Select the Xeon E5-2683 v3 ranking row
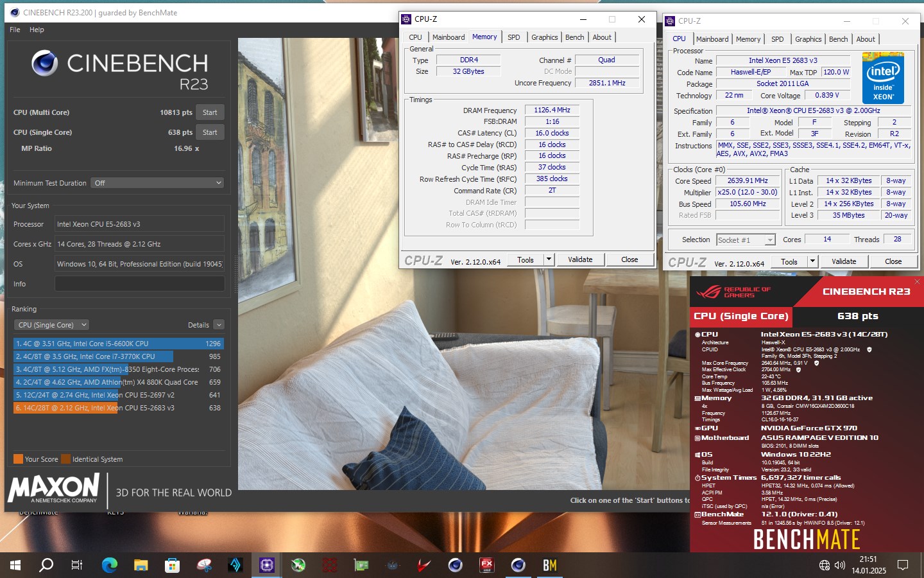The height and width of the screenshot is (578, 924). coord(119,408)
